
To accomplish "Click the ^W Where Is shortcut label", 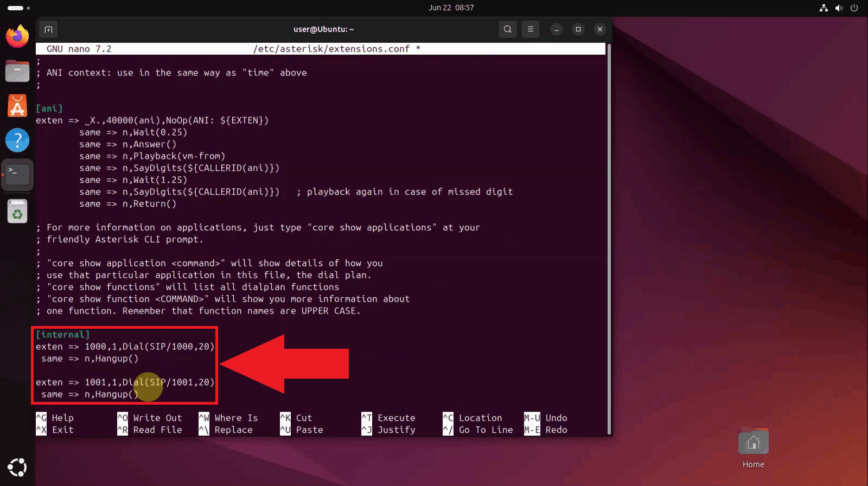I will 228,418.
